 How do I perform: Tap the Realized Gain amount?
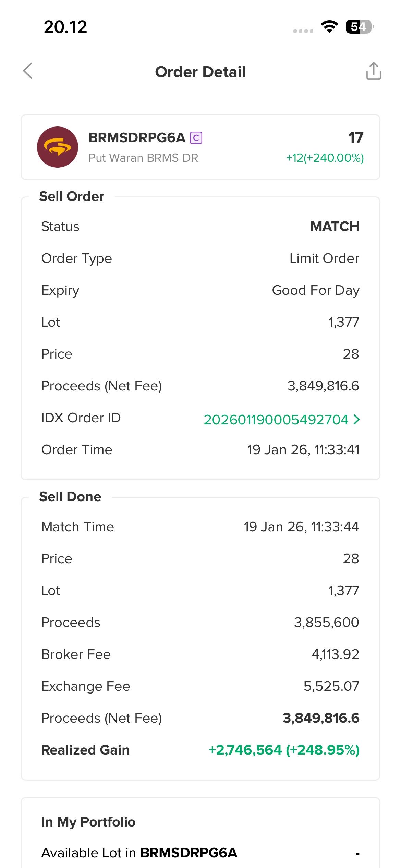coord(284,750)
